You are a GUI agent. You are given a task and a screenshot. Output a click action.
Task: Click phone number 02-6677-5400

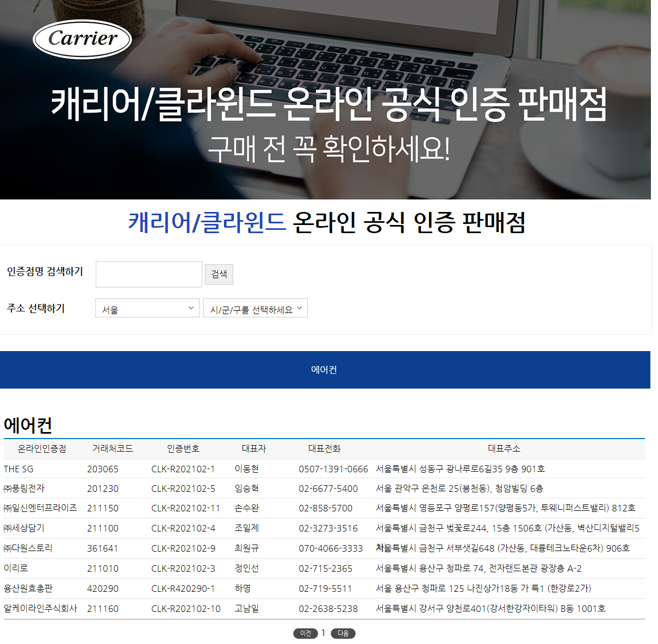(328, 489)
